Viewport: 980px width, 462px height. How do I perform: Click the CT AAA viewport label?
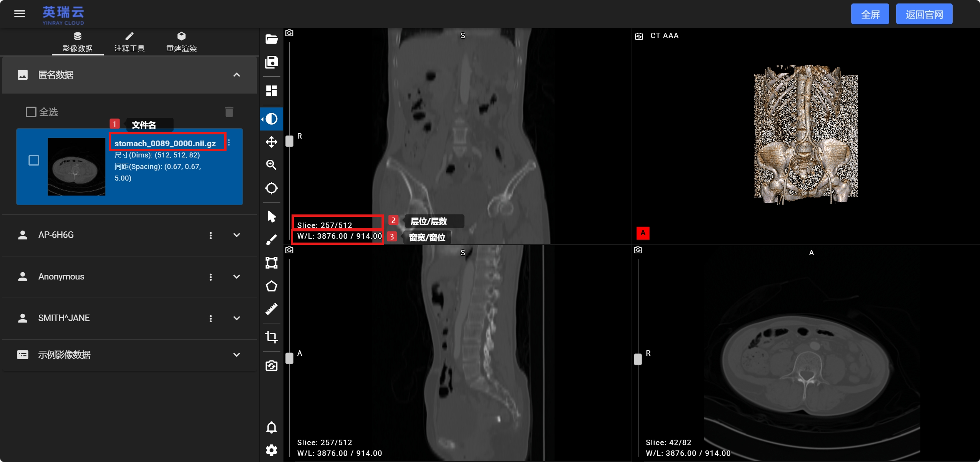[x=664, y=35]
